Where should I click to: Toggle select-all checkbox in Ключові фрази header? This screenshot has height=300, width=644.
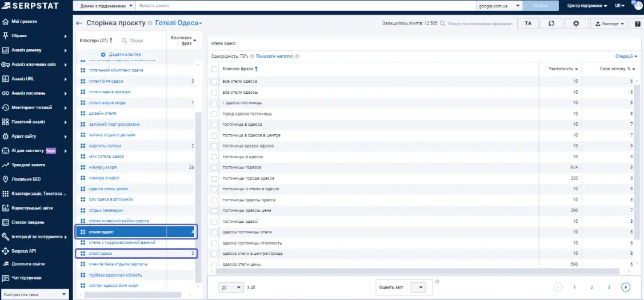pos(214,69)
